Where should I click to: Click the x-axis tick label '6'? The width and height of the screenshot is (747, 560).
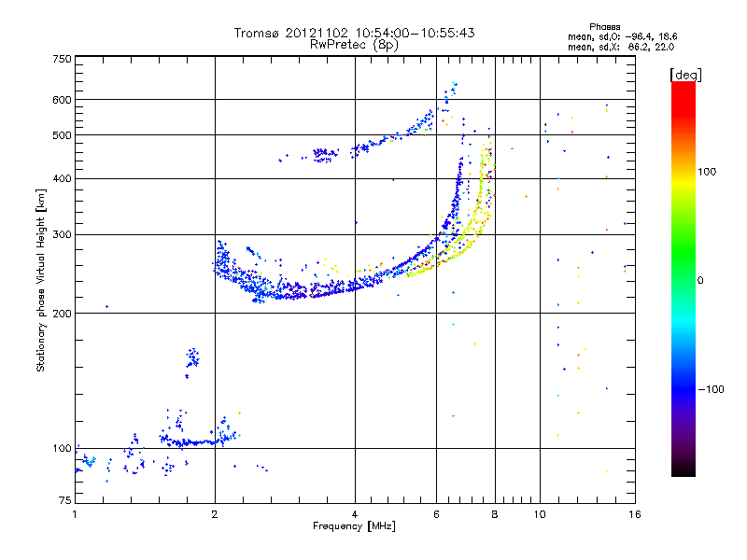click(436, 514)
